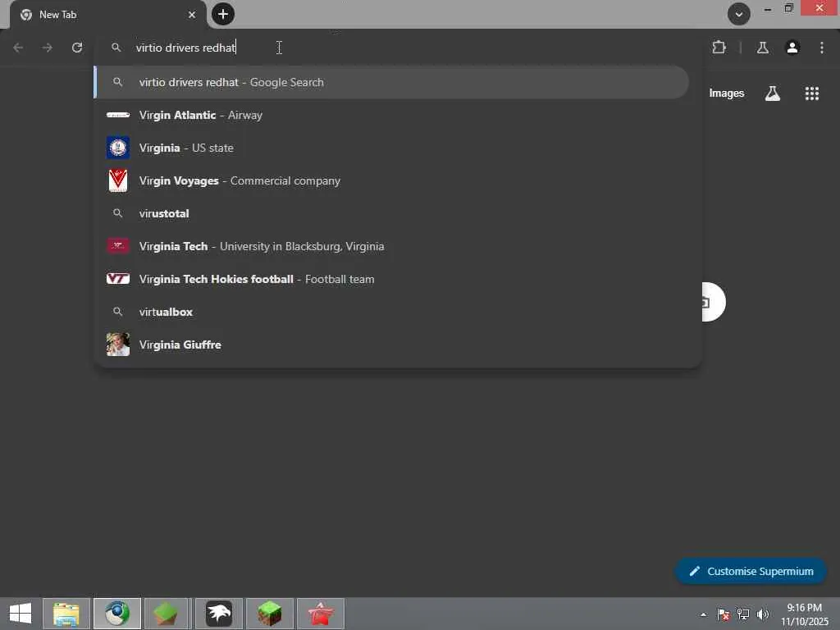Screen dimensions: 840x630
Task: Select the Virgin Atlantic Airway suggestion
Action: (391, 115)
